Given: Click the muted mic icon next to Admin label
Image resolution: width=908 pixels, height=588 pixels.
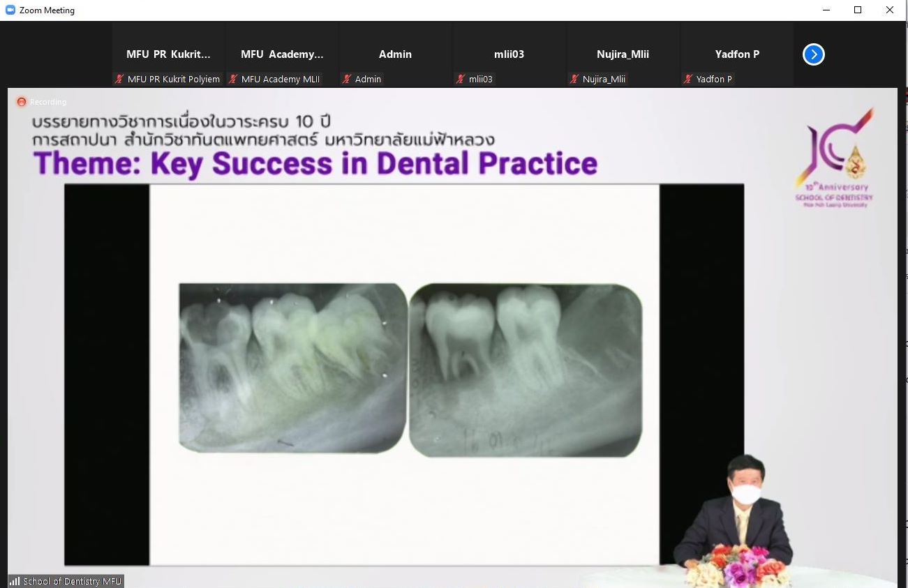Looking at the screenshot, I should tap(347, 80).
